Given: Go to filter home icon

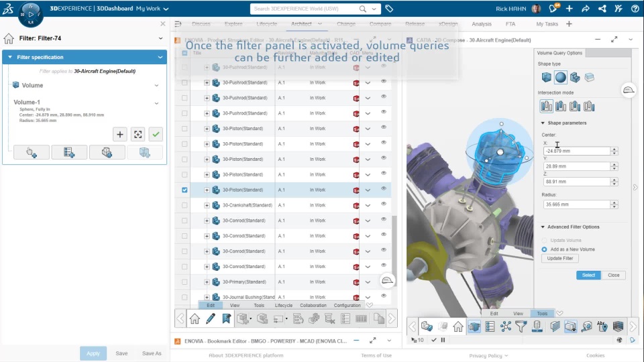Looking at the screenshot, I should pos(9,39).
